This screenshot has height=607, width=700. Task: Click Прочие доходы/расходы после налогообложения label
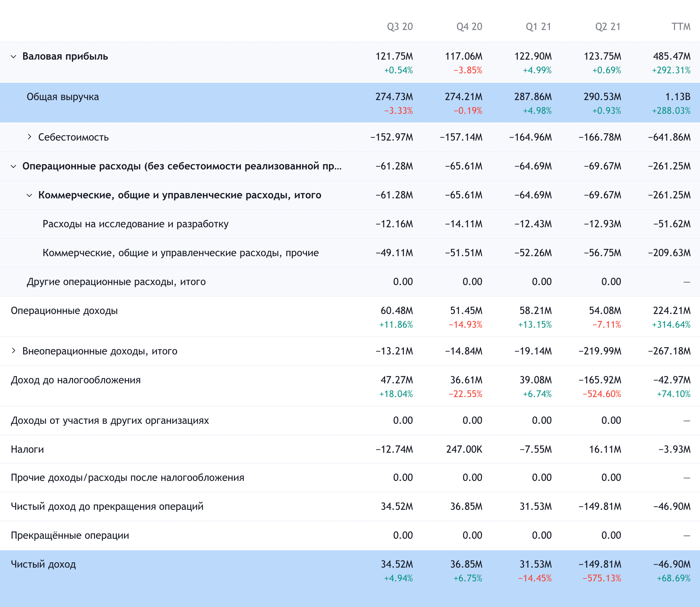(x=128, y=478)
